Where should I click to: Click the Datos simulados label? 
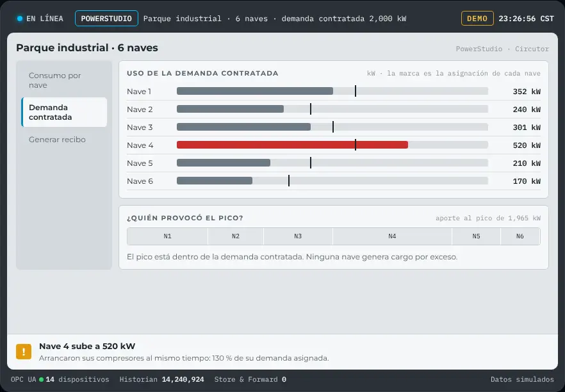point(522,379)
